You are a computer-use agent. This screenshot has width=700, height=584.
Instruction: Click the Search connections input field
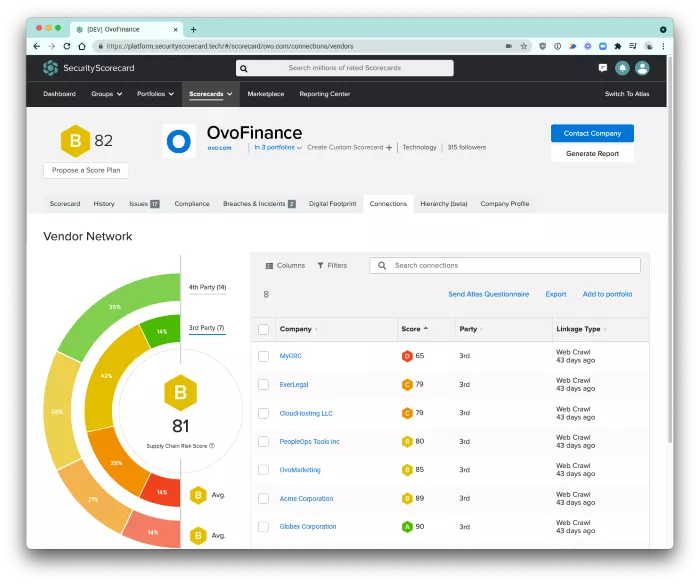coord(505,266)
